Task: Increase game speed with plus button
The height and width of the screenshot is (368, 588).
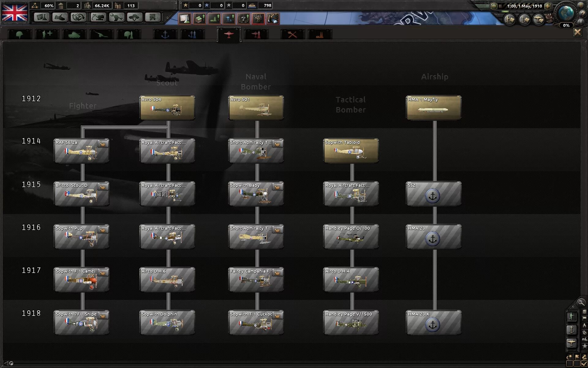Action: (548, 6)
